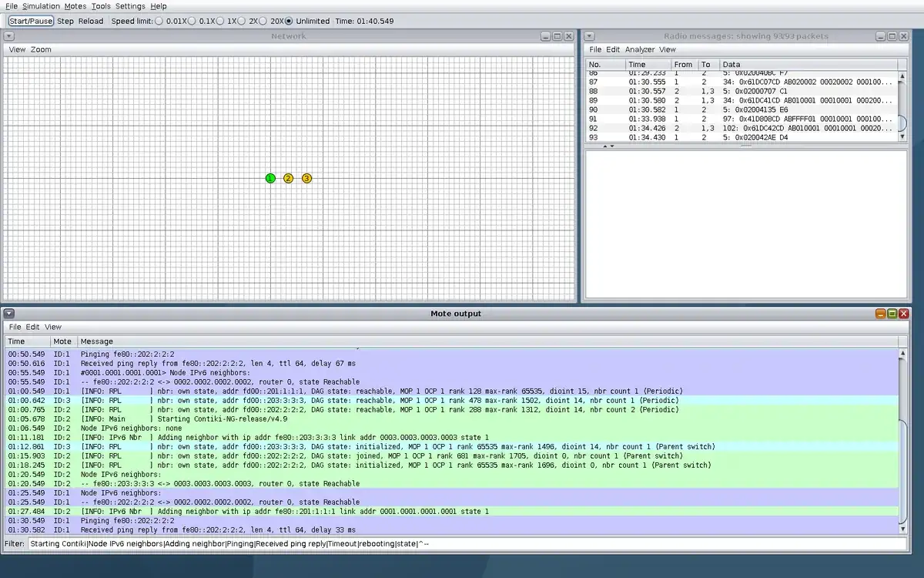This screenshot has height=578, width=924.
Task: Maximize the Network window
Action: [x=557, y=36]
